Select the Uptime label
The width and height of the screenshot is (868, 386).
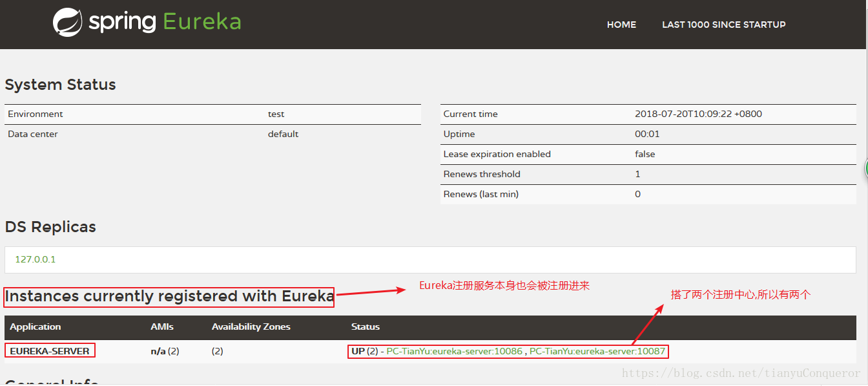(459, 134)
